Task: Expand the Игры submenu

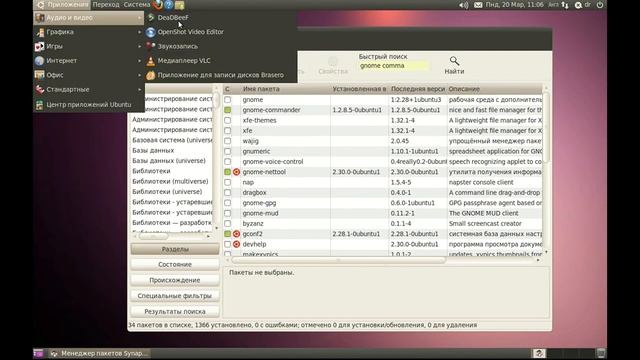Action: pos(89,46)
